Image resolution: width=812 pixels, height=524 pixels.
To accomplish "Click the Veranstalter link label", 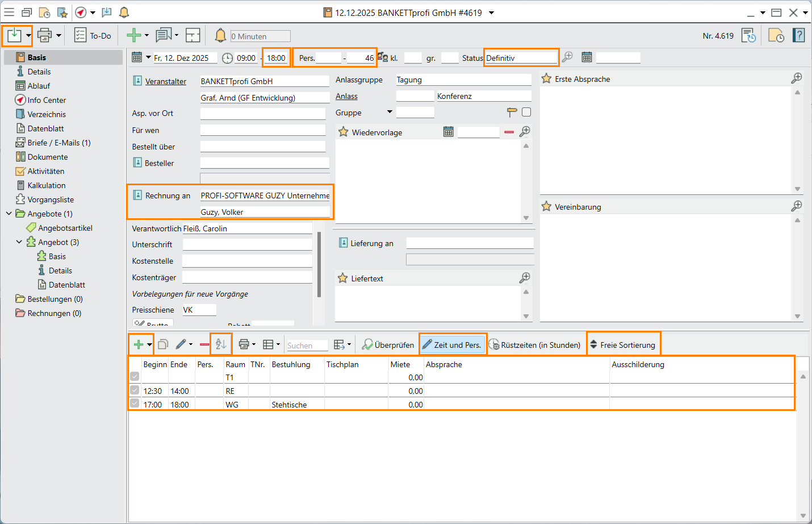I will [165, 81].
